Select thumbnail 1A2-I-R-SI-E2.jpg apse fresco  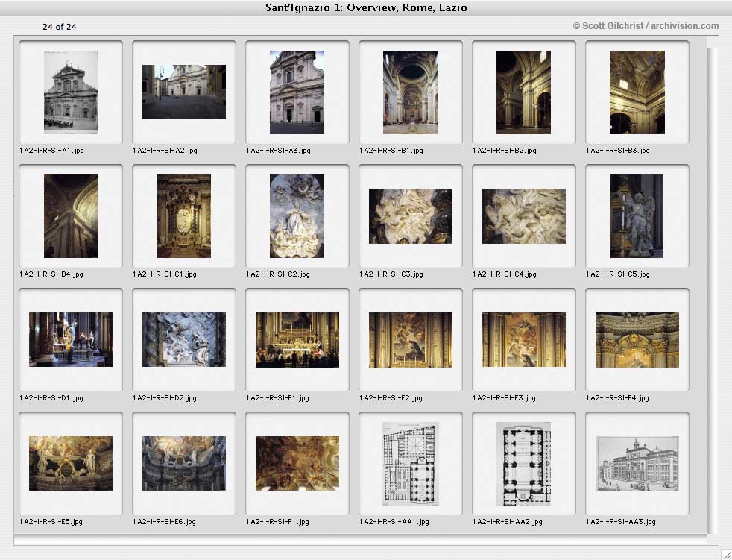(410, 339)
